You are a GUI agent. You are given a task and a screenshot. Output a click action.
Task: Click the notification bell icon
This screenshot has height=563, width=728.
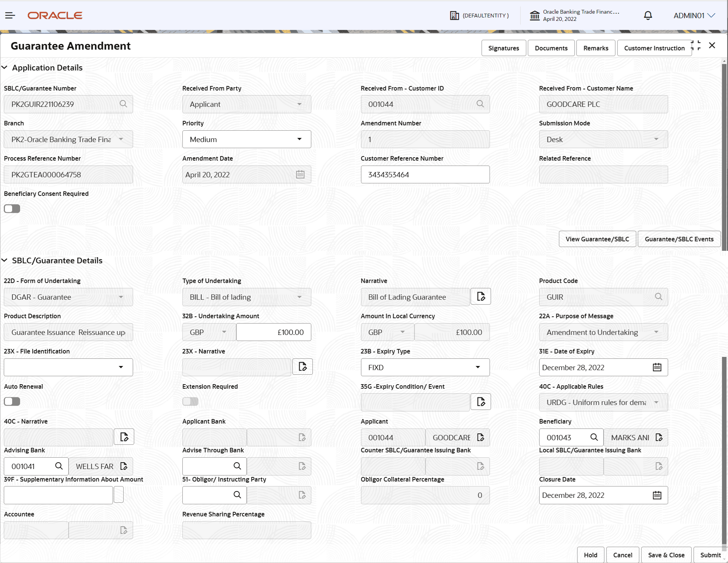(648, 16)
